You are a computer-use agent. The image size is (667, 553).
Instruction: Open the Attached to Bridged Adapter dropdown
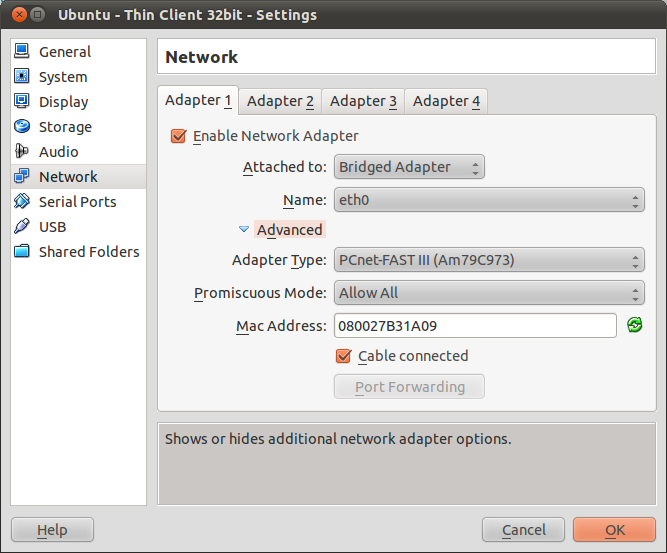[409, 167]
